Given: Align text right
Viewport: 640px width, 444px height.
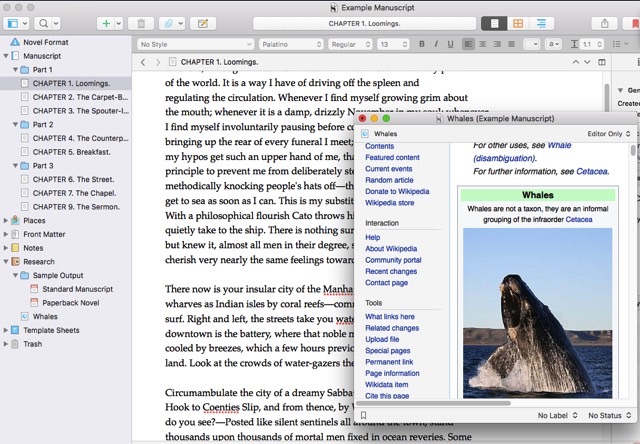Looking at the screenshot, I should click(497, 44).
